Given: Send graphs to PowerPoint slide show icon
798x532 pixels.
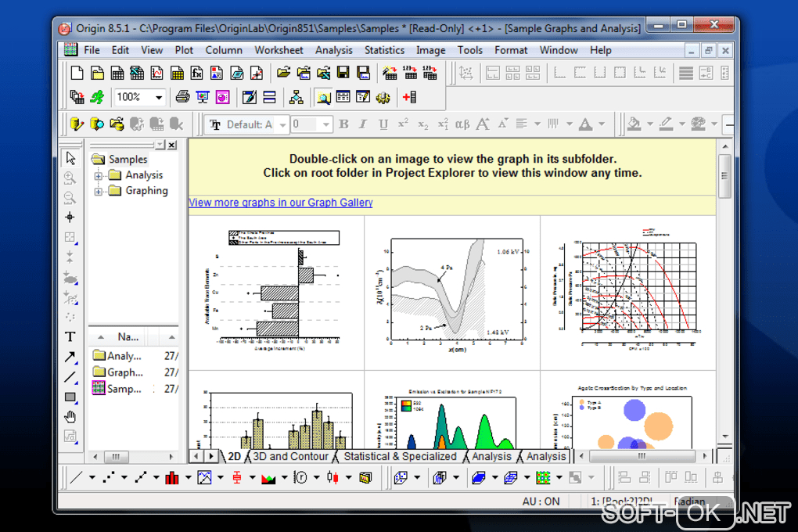Looking at the screenshot, I should [203, 97].
